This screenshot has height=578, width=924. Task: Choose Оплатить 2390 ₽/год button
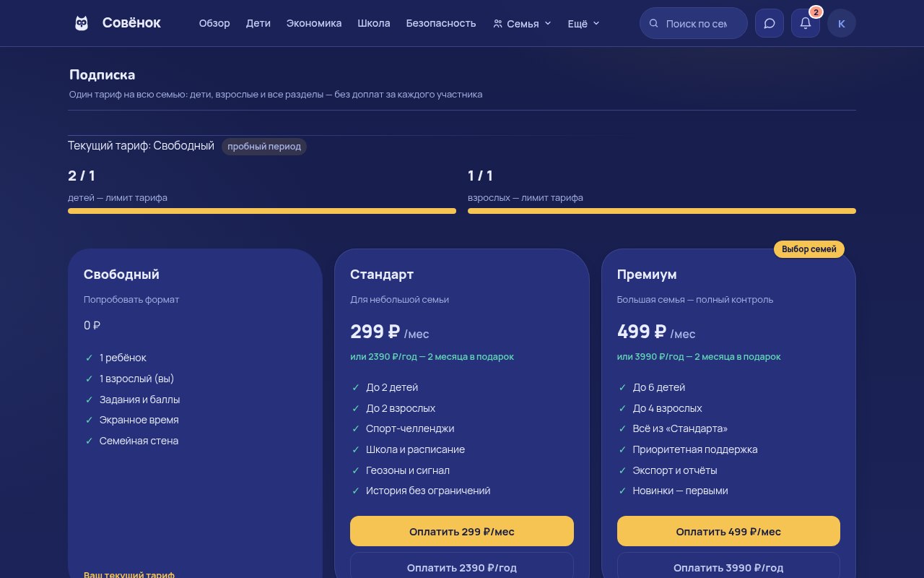[x=462, y=567]
